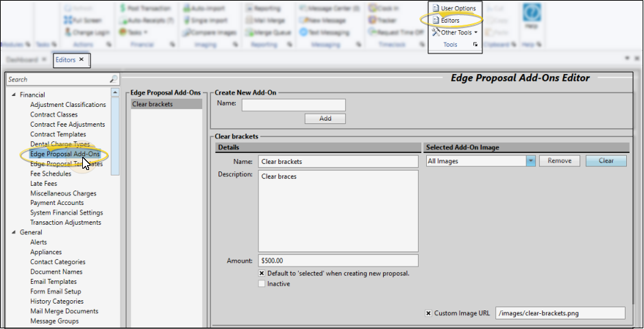The width and height of the screenshot is (644, 329).
Task: Open the All Images dropdown
Action: [x=530, y=161]
